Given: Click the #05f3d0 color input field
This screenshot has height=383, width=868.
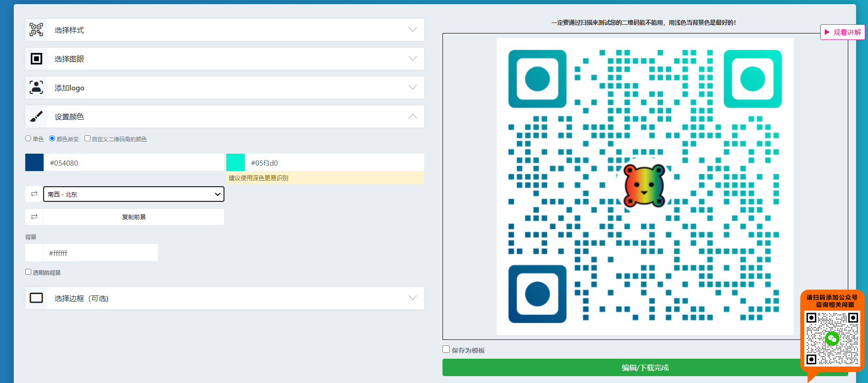Looking at the screenshot, I should (334, 162).
